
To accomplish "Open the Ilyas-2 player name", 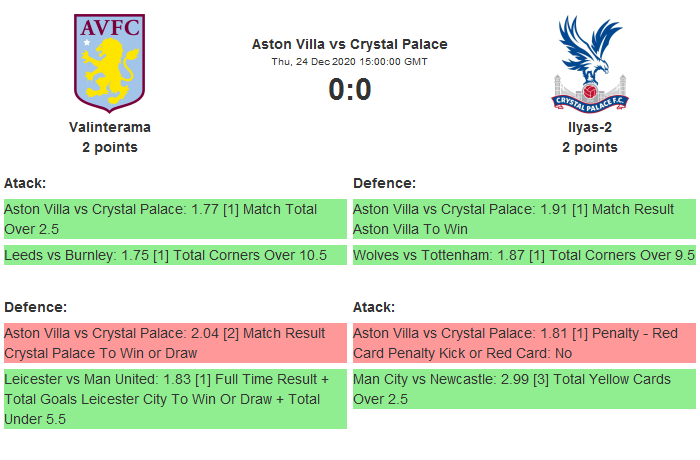I will (x=589, y=127).
